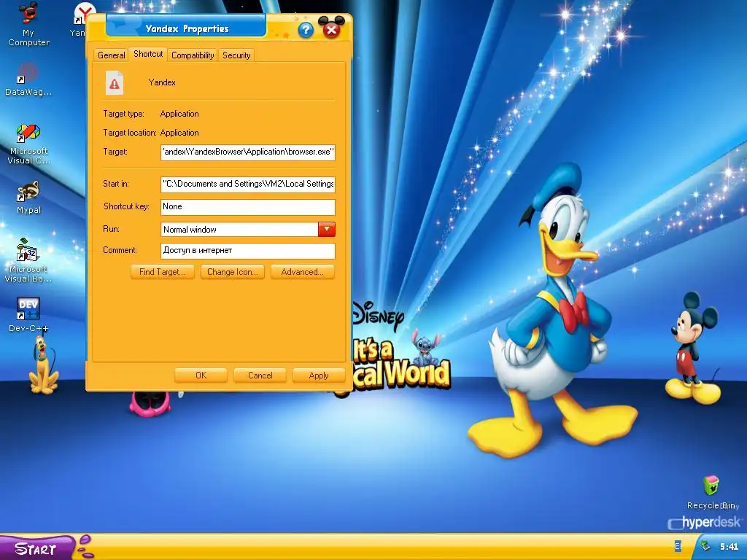Click the Target location Application value

point(179,133)
